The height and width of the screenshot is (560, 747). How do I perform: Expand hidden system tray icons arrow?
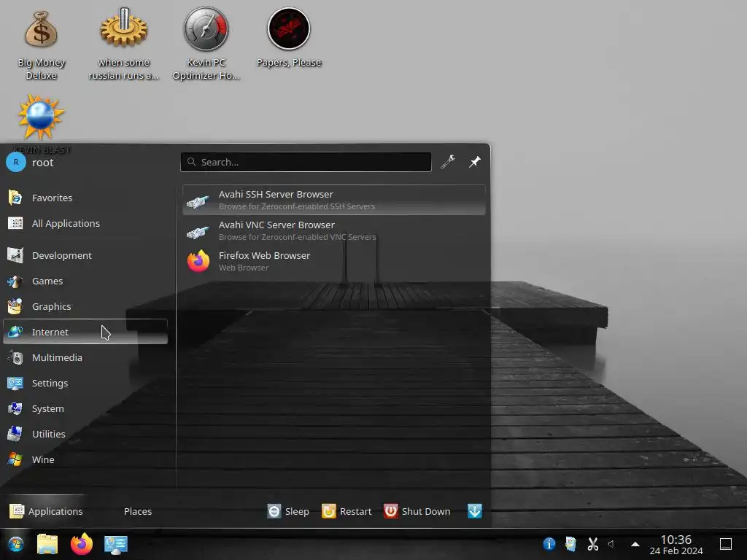635,544
